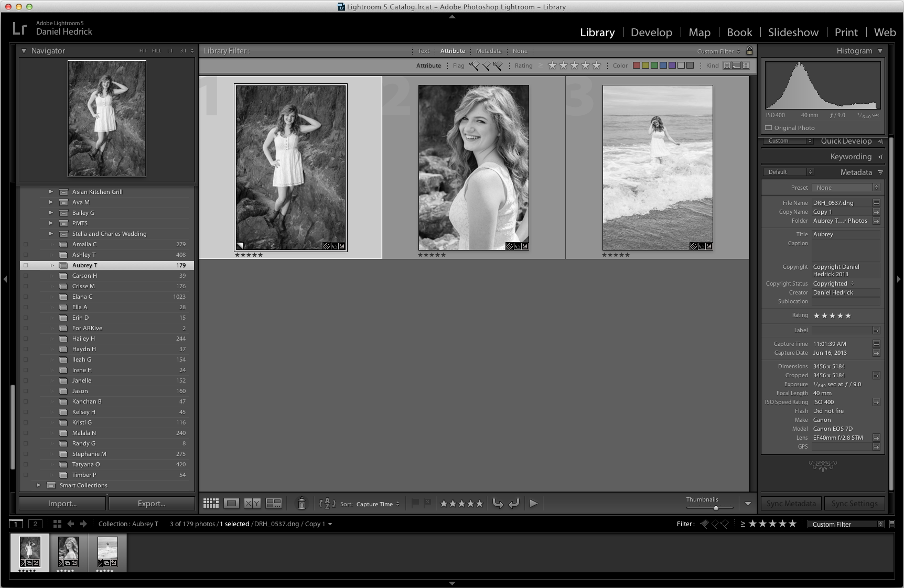This screenshot has height=588, width=904.
Task: Select the Elana C collection
Action: tap(82, 297)
